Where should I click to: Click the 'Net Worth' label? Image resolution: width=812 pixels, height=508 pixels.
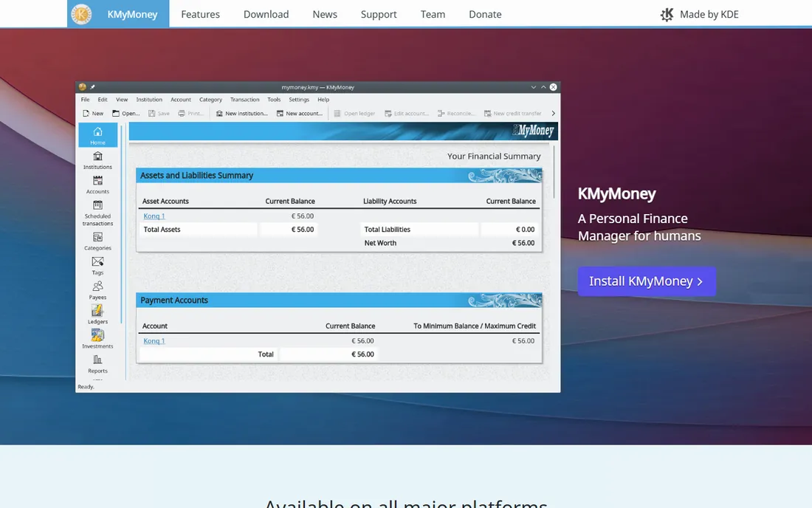(x=380, y=243)
